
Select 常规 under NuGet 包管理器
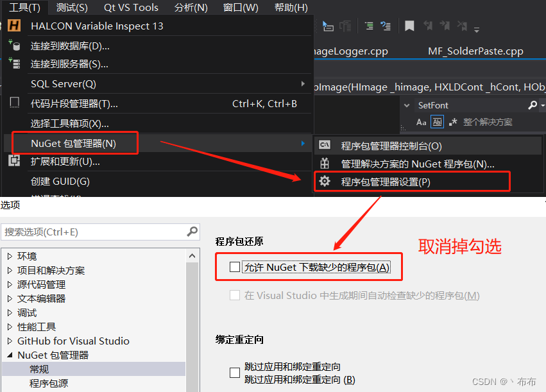[x=94, y=369]
